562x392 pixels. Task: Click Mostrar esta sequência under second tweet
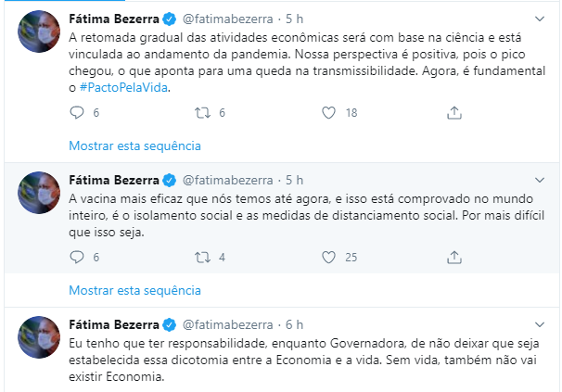tap(134, 290)
